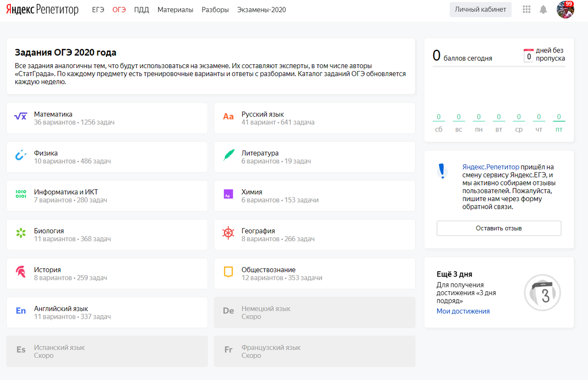Open the Русский язык subject title
The height and width of the screenshot is (380, 588).
click(263, 114)
